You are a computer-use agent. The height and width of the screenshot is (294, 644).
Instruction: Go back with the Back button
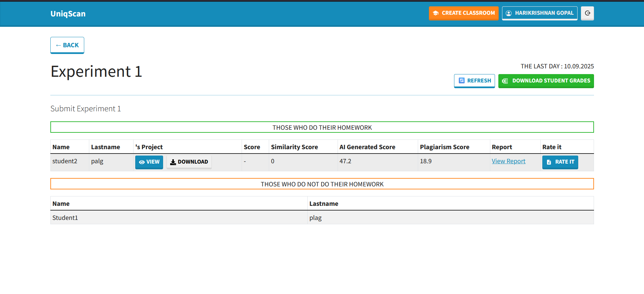[x=67, y=45]
